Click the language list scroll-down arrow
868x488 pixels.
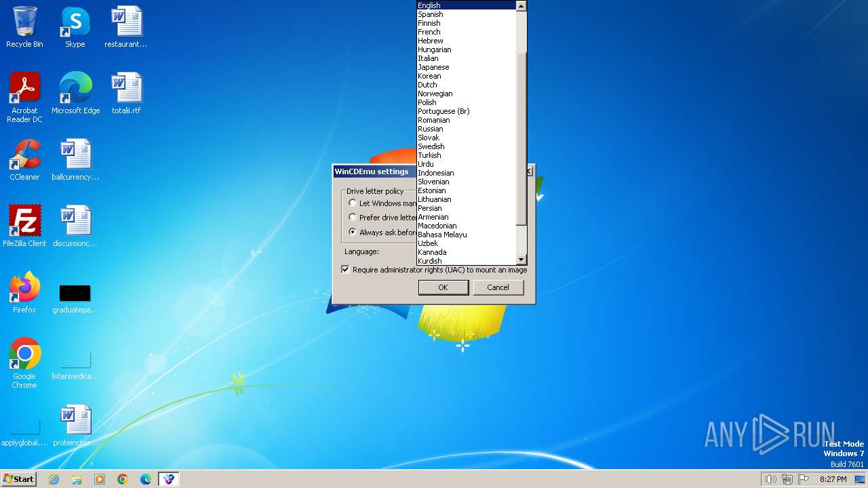pyautogui.click(x=521, y=260)
